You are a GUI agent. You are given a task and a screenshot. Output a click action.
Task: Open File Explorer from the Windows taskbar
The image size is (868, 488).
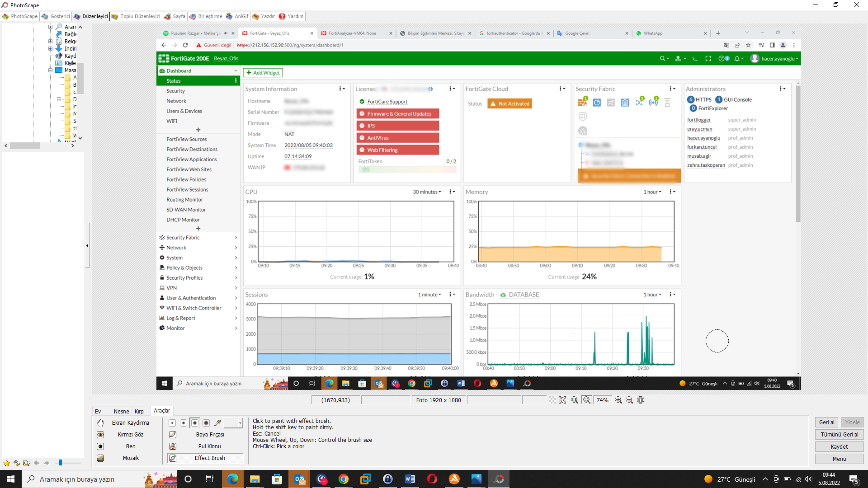[x=255, y=479]
